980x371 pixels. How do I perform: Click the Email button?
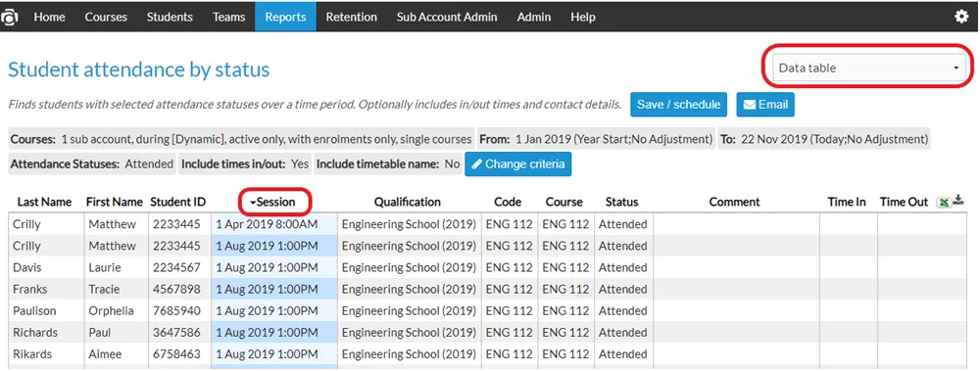pyautogui.click(x=765, y=105)
